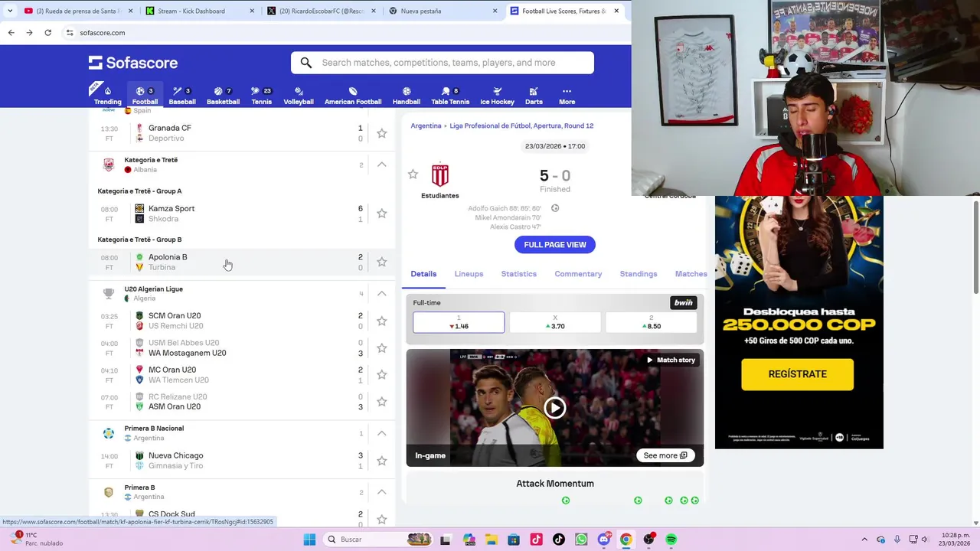Screen dimensions: 980x551
Task: Click the FULL PAGE VIEW button
Action: (x=555, y=245)
